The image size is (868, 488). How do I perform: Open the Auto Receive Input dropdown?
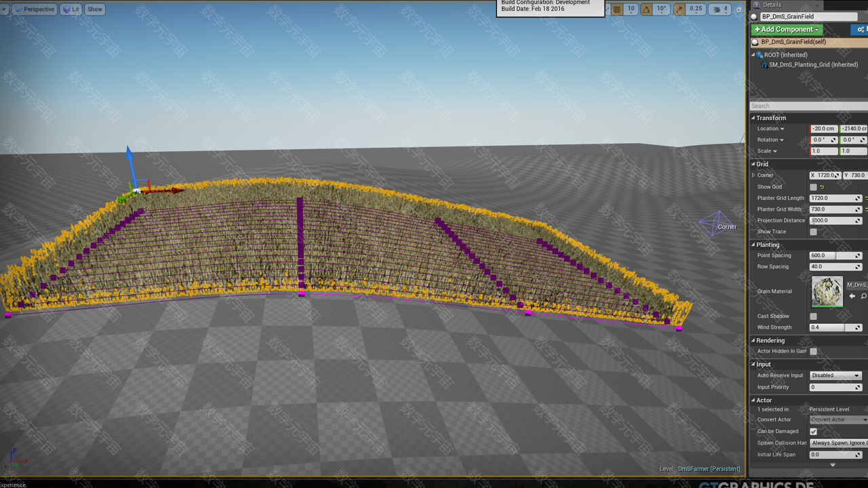coord(835,375)
